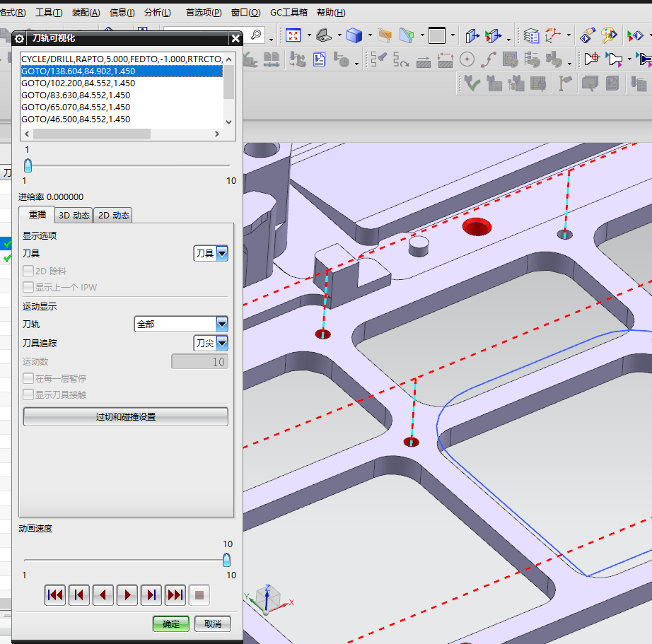Image resolution: width=652 pixels, height=644 pixels.
Task: Click the gear icon in dialog title bar
Action: pos(20,39)
